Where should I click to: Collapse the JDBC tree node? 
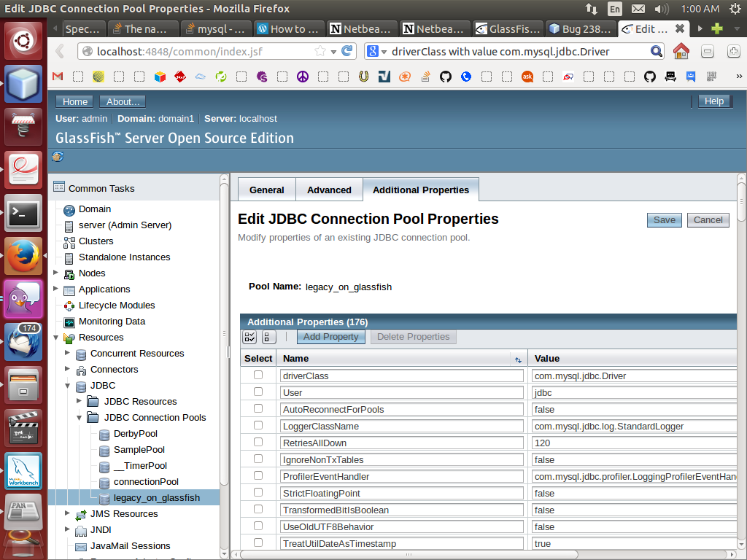click(68, 385)
